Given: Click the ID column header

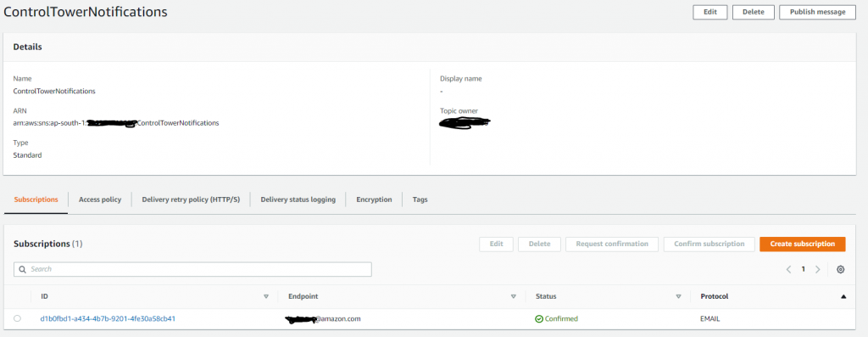Looking at the screenshot, I should pyautogui.click(x=44, y=296).
